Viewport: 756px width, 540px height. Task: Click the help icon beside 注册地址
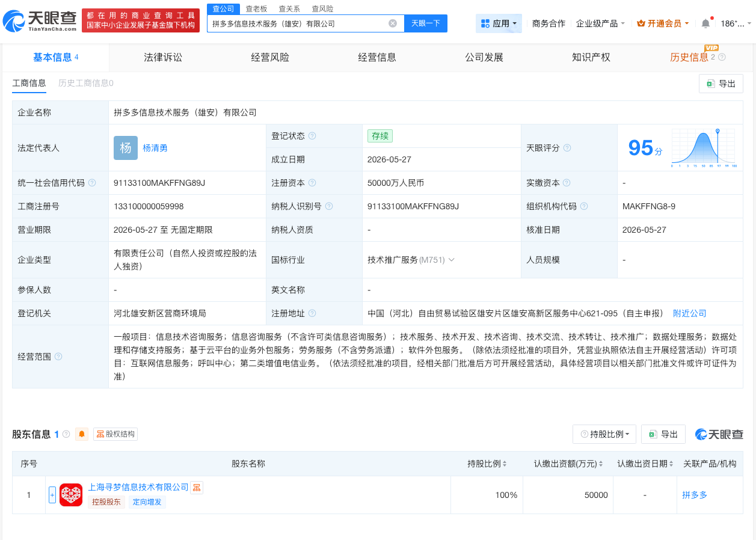tap(312, 313)
